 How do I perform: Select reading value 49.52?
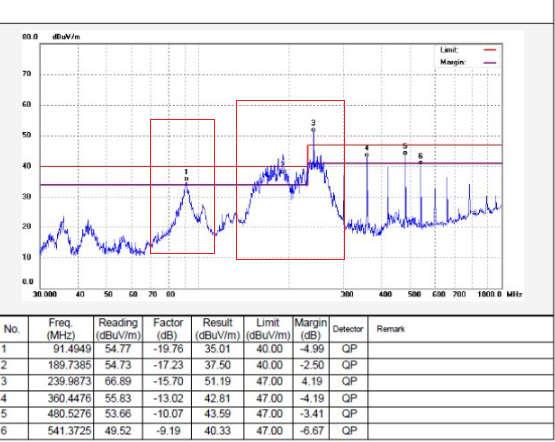pos(118,431)
